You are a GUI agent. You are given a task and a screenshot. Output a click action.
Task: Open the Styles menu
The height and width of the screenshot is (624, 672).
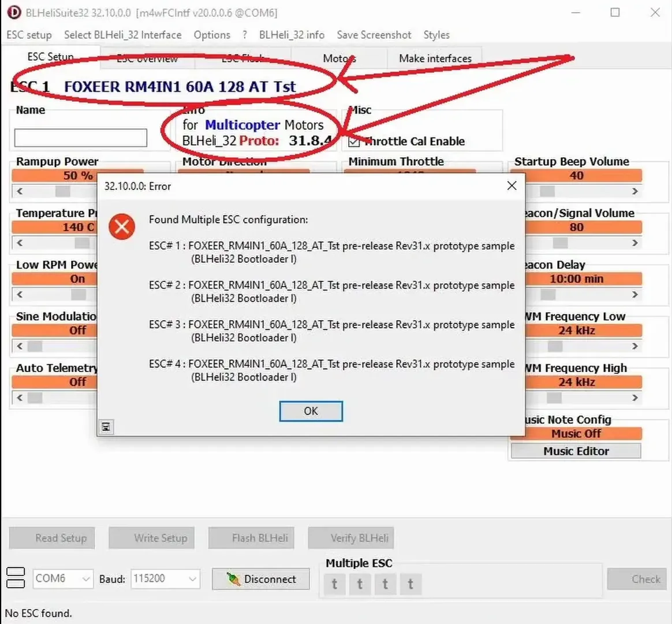(436, 35)
